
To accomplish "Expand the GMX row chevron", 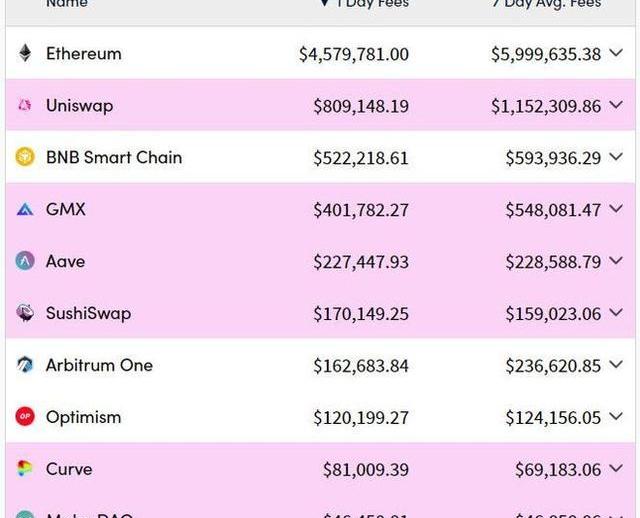I will coord(616,210).
